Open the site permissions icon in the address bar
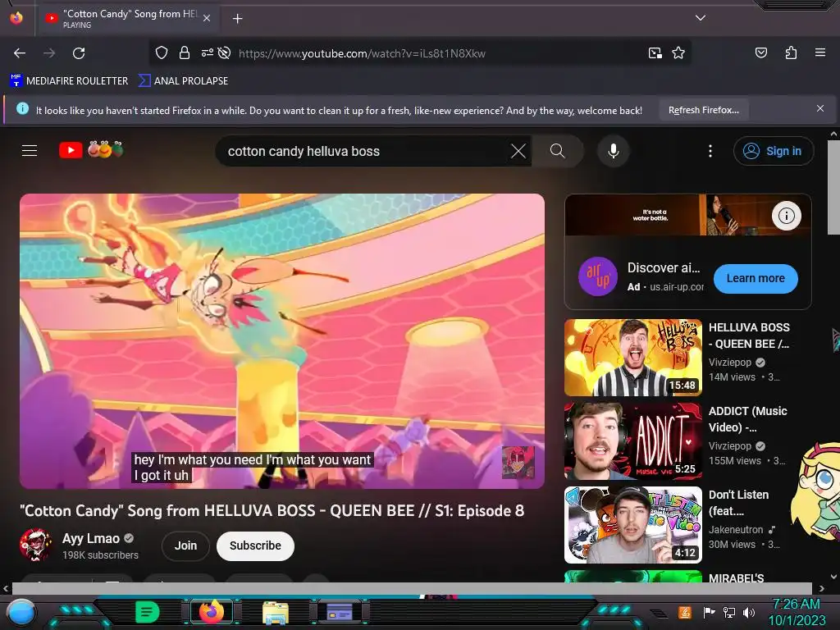 point(207,53)
